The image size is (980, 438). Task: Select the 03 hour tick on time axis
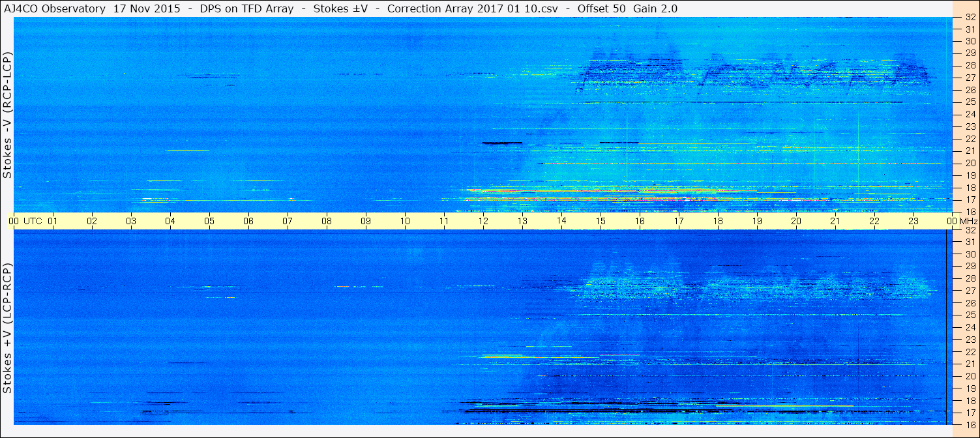[x=131, y=221]
